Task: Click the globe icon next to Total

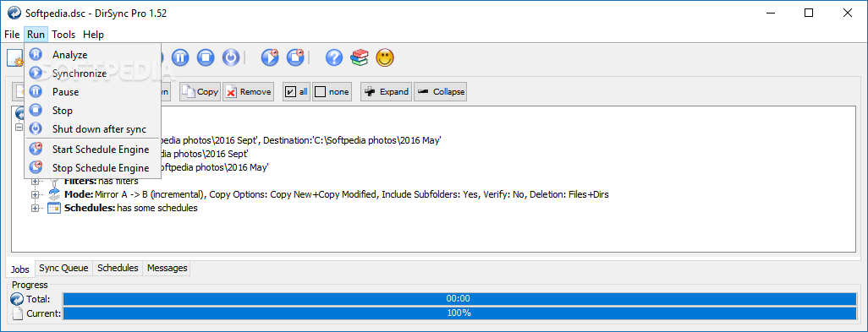Action: (17, 299)
